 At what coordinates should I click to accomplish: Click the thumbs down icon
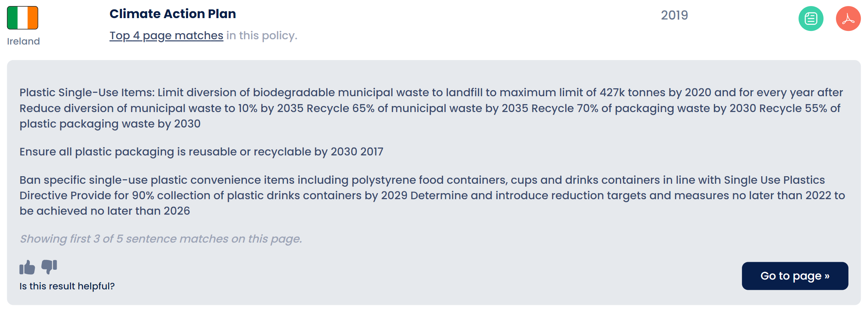[x=49, y=266]
